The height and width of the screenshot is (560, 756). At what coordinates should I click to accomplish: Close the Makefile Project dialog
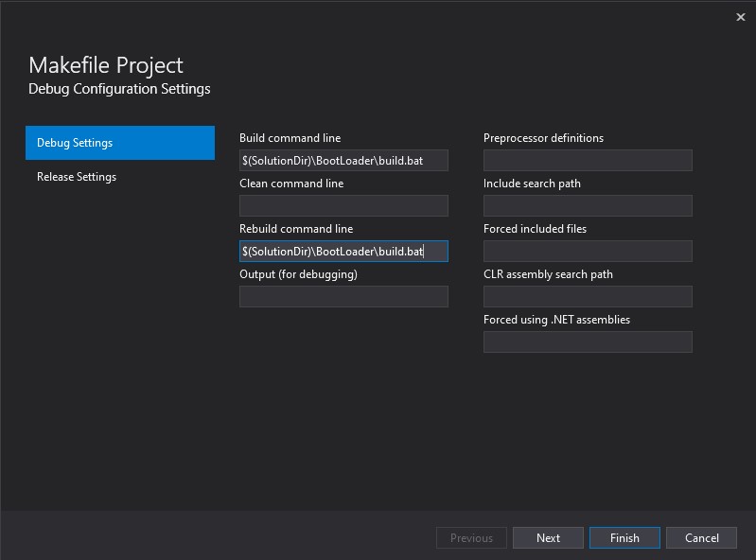pos(741,17)
